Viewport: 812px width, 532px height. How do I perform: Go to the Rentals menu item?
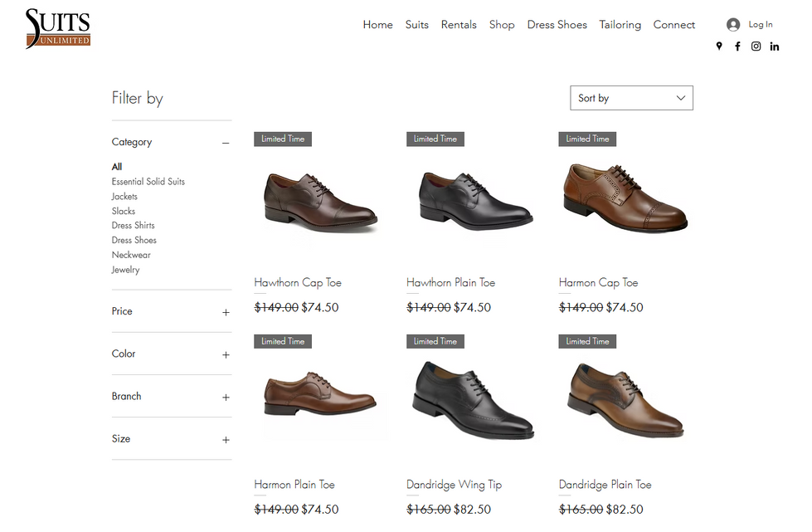[x=459, y=25]
